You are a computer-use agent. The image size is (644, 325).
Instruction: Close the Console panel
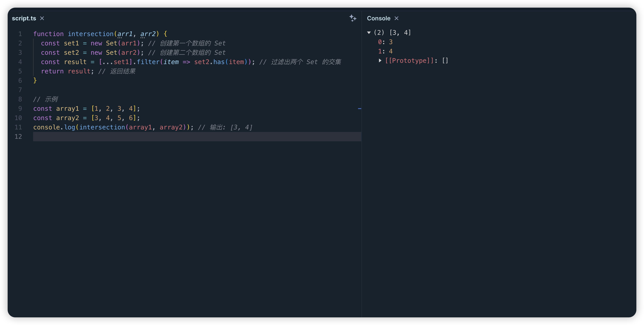[x=397, y=18]
